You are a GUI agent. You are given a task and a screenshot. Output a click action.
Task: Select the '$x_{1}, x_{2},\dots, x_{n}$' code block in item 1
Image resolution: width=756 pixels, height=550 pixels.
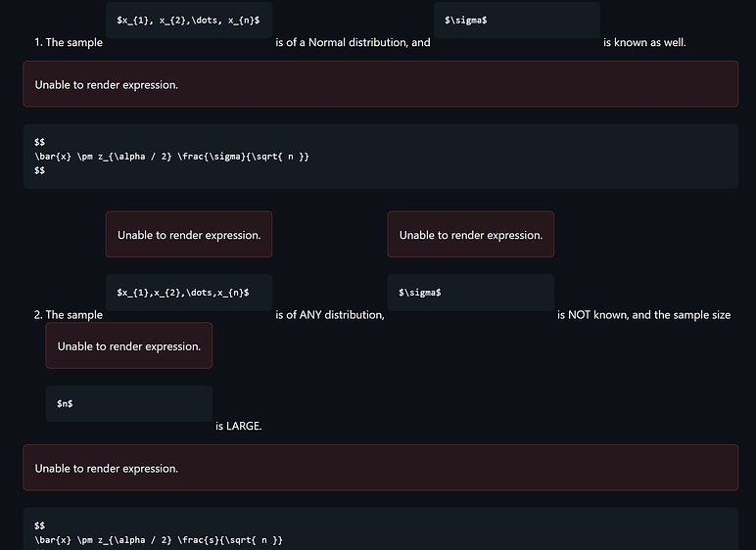point(189,21)
